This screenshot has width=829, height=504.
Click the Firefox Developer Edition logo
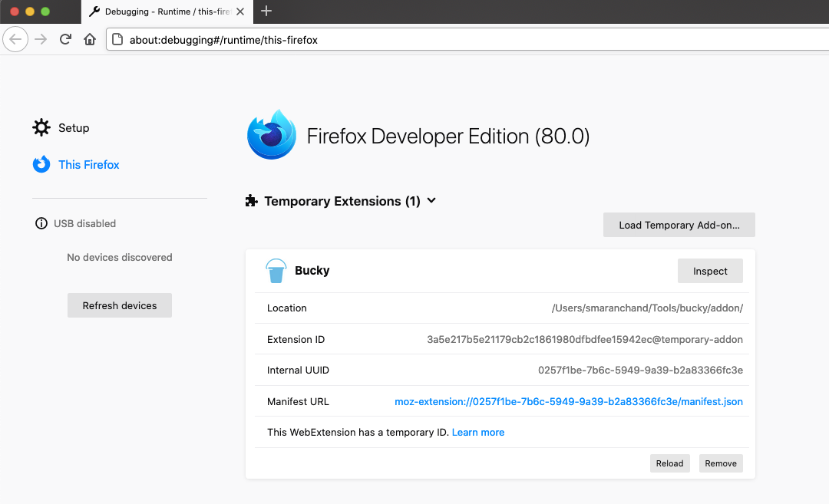(271, 136)
